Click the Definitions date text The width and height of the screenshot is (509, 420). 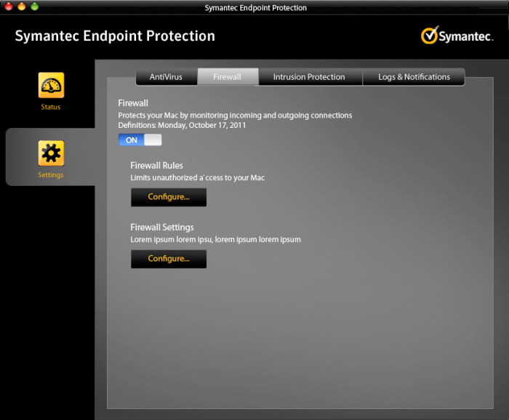[182, 125]
